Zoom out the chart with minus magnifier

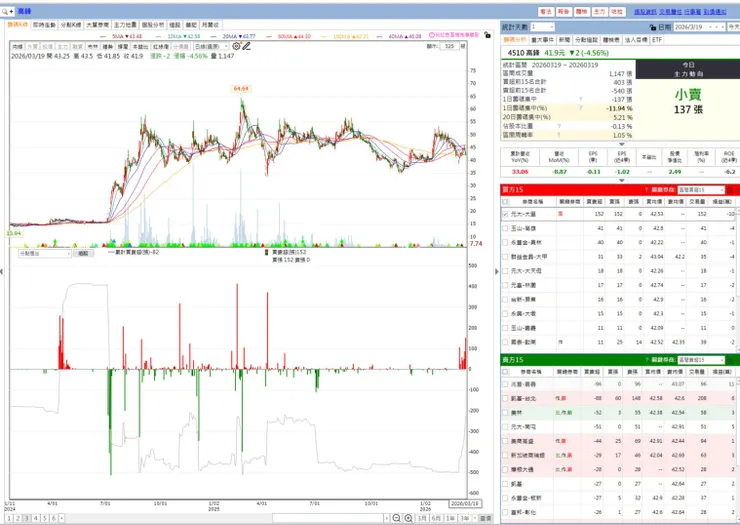click(x=396, y=518)
